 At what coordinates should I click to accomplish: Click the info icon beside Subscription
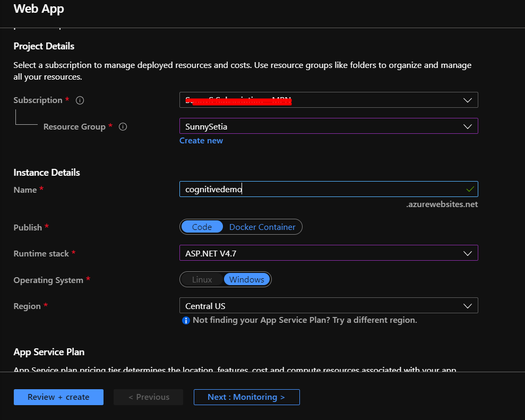coord(80,100)
